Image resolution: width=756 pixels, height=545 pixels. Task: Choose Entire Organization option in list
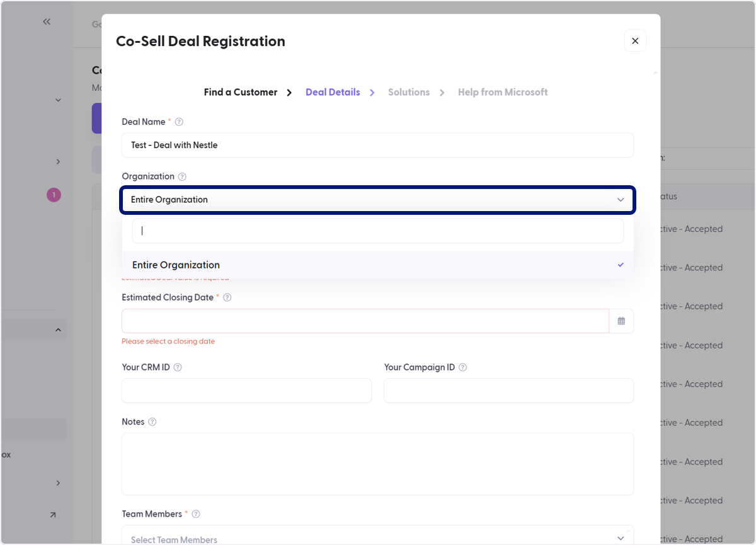[377, 265]
